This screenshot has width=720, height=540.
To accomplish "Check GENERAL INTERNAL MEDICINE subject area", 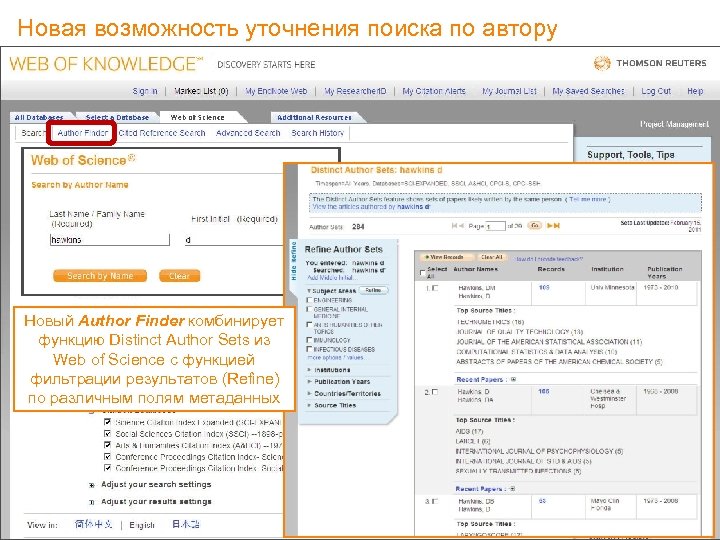I will point(309,309).
